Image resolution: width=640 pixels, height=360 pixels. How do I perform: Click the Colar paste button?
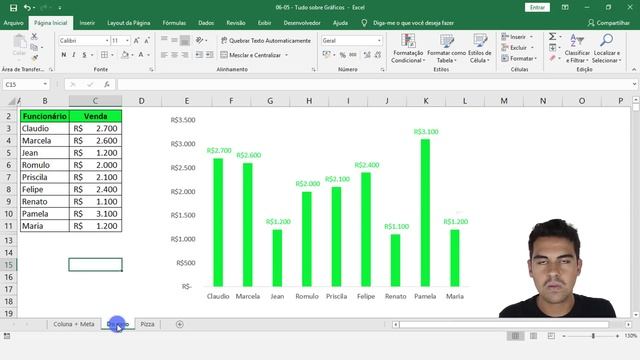coord(19,46)
